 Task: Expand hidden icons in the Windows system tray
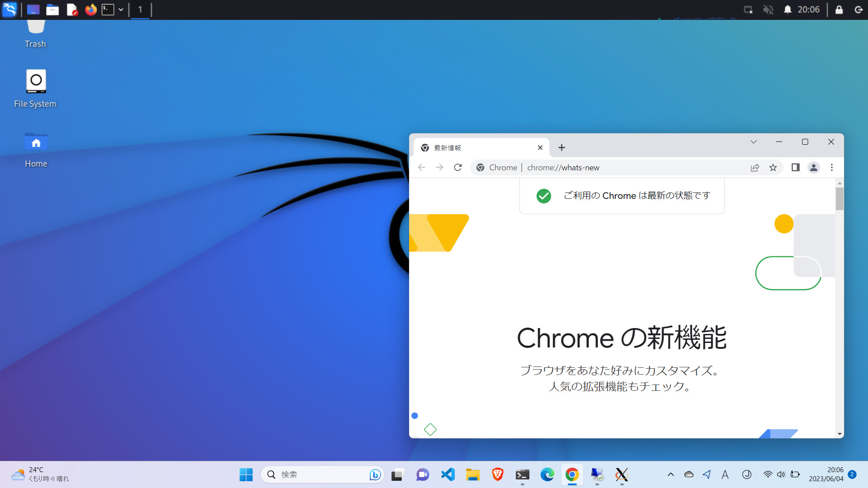pos(671,474)
